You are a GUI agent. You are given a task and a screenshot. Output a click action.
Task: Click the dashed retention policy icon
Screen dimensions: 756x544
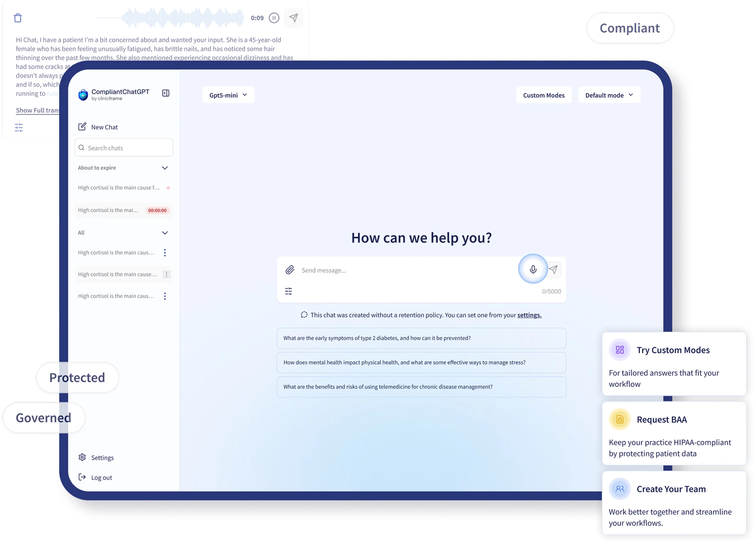tap(304, 314)
